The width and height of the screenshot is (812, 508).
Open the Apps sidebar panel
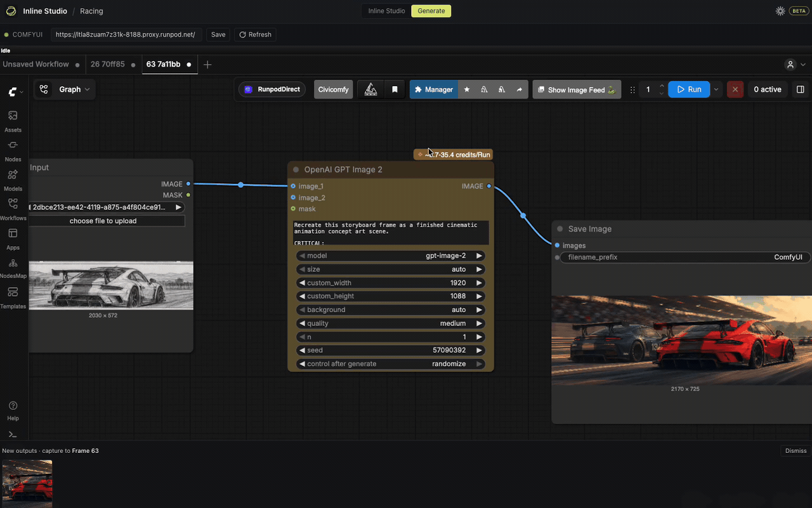pyautogui.click(x=13, y=238)
